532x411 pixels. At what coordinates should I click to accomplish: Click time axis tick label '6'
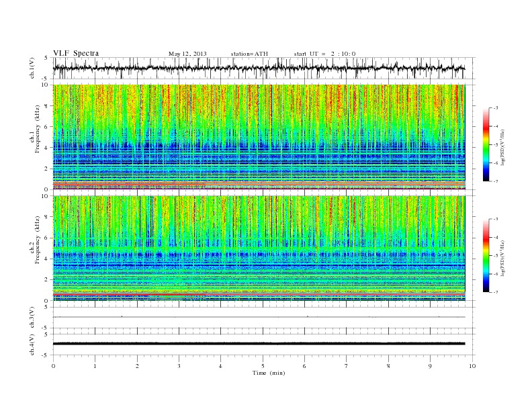click(x=304, y=366)
